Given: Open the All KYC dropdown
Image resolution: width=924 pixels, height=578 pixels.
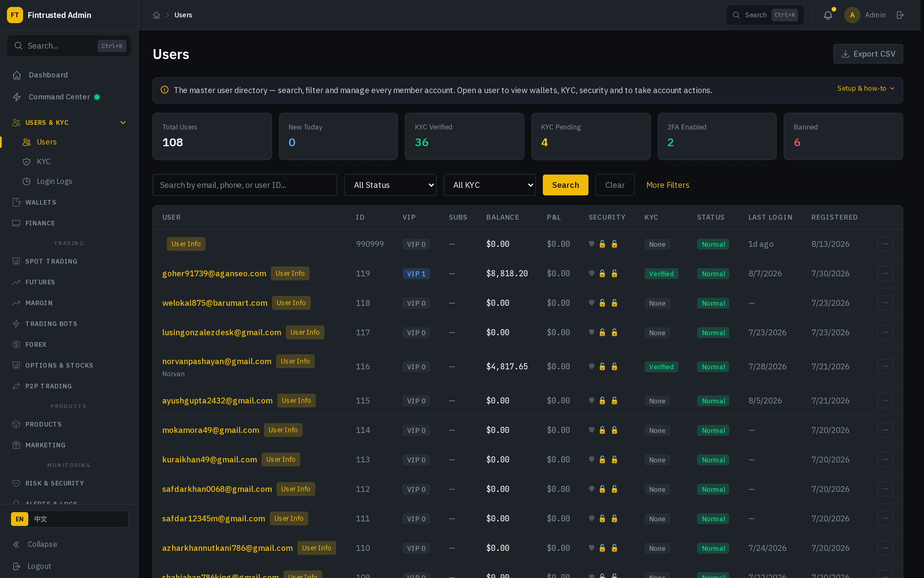Looking at the screenshot, I should coord(489,185).
